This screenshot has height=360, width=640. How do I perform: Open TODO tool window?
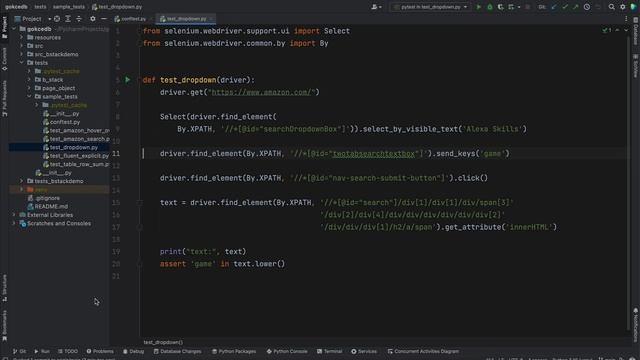pos(68,351)
